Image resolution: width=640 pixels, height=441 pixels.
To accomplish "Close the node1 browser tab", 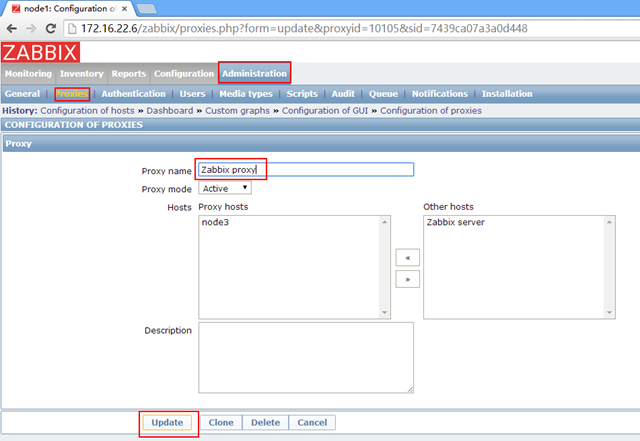I will [124, 9].
